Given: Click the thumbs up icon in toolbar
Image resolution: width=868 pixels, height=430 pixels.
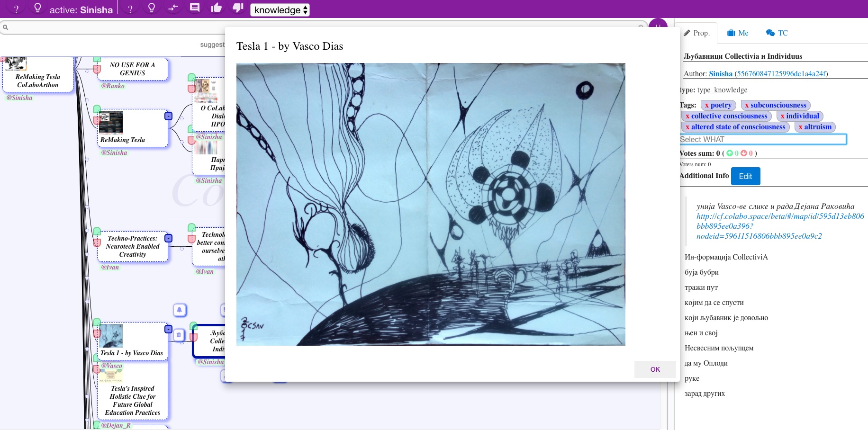Looking at the screenshot, I should (216, 8).
